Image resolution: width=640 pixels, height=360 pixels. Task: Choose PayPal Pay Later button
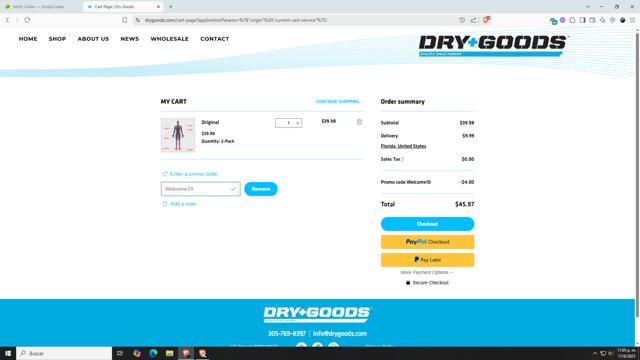coord(427,260)
